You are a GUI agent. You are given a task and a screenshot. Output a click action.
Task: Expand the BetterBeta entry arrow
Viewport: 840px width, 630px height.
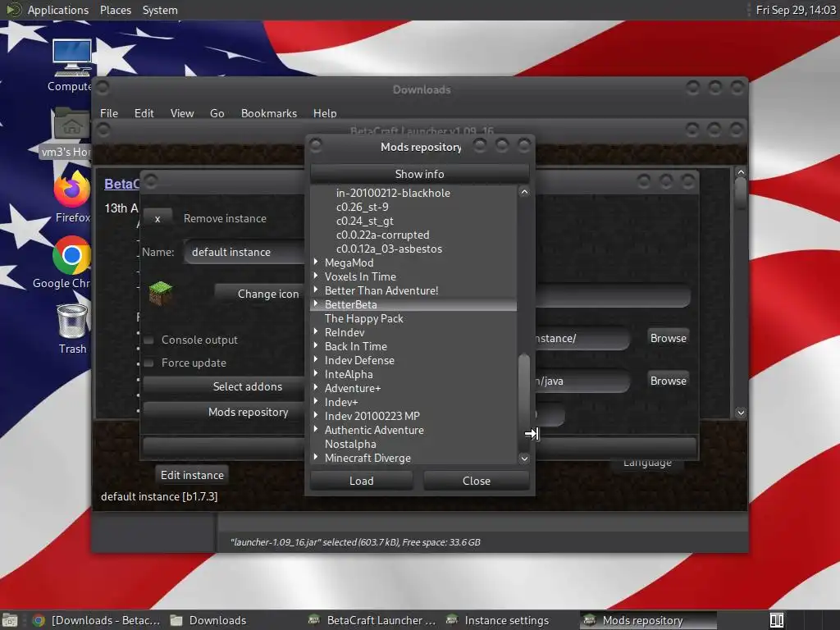(x=316, y=304)
